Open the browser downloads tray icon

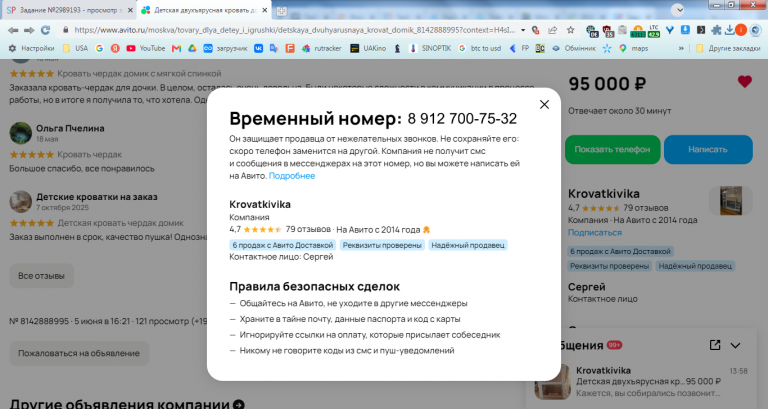click(729, 30)
